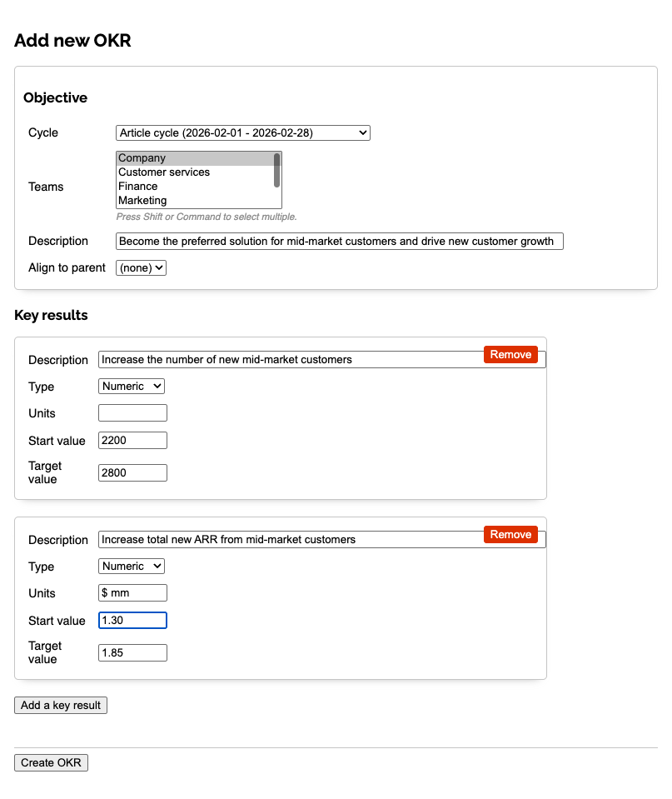Viewport: 672px width, 799px height.
Task: Click the Start value field showing 1.30
Action: coord(132,620)
